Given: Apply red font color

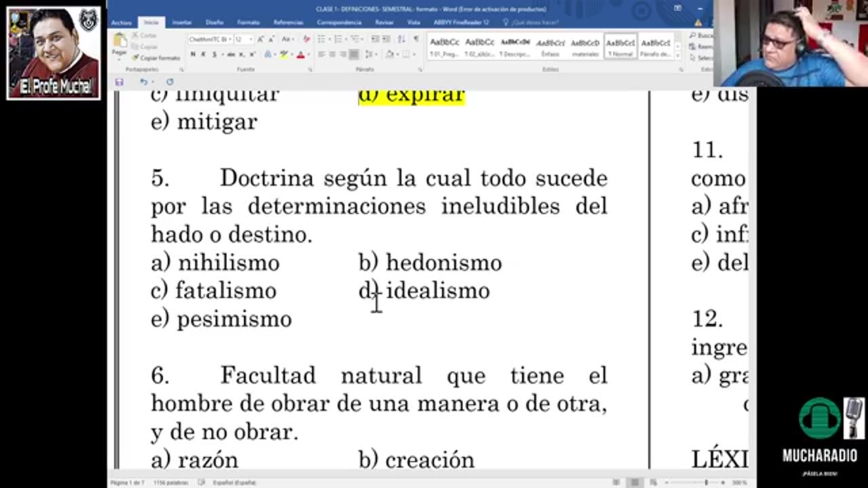Looking at the screenshot, I should 301,54.
